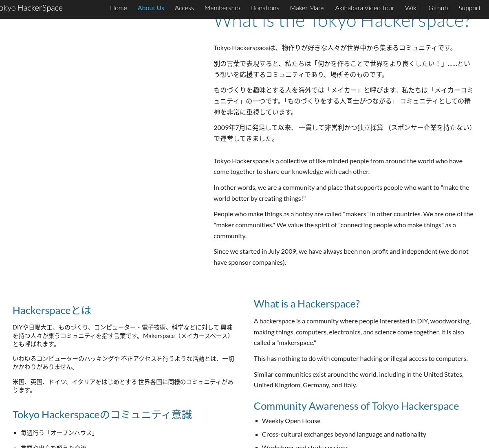Click the 'What is a Hackerspace?' heading

pyautogui.click(x=307, y=304)
